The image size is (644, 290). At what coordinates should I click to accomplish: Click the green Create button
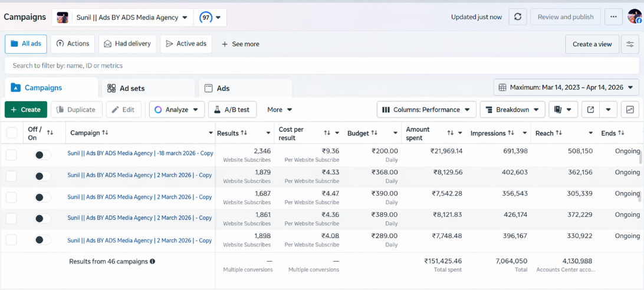[26, 110]
